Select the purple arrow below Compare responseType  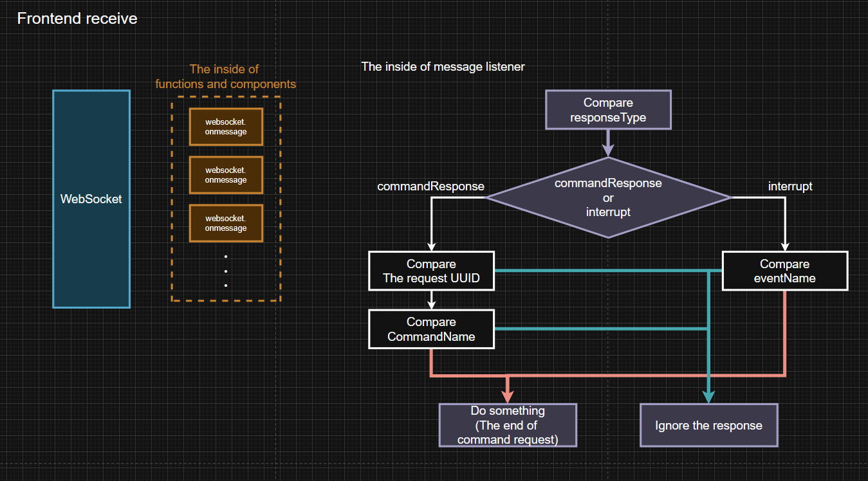[607, 143]
